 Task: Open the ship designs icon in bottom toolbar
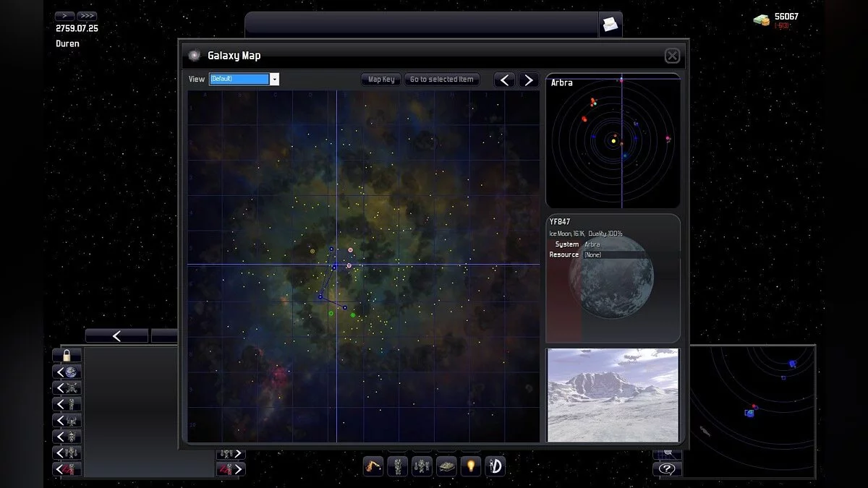click(x=446, y=467)
